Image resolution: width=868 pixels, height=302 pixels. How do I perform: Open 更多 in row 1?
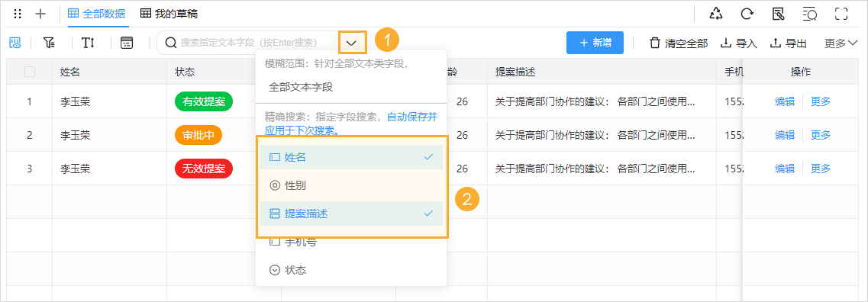(x=821, y=101)
